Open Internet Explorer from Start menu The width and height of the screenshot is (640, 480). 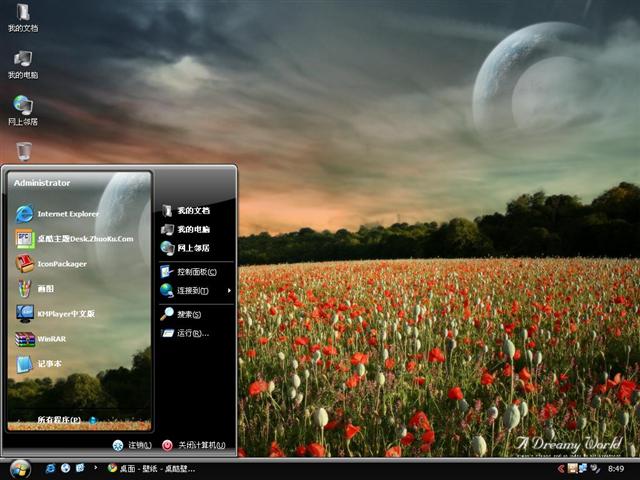pos(67,213)
